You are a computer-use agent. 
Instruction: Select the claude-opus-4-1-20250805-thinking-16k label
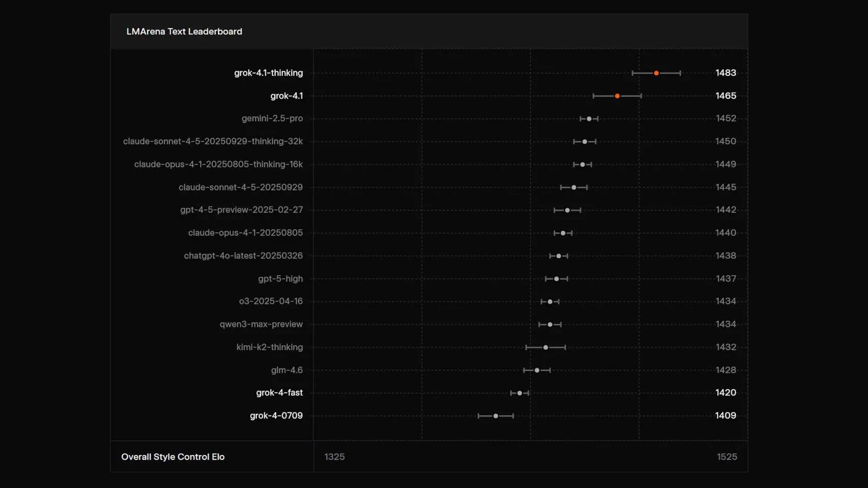pyautogui.click(x=218, y=164)
